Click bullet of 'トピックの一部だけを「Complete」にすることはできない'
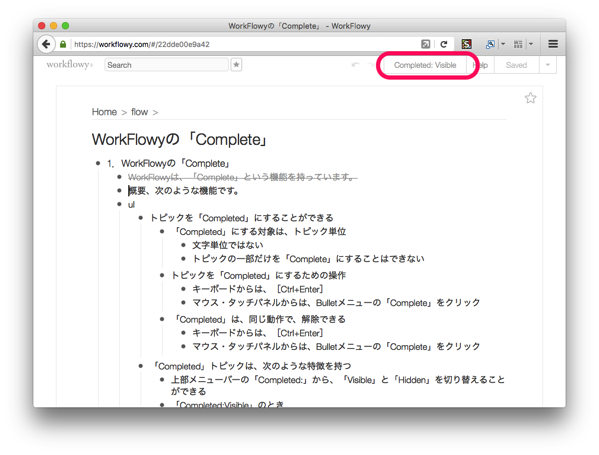 tap(184, 259)
